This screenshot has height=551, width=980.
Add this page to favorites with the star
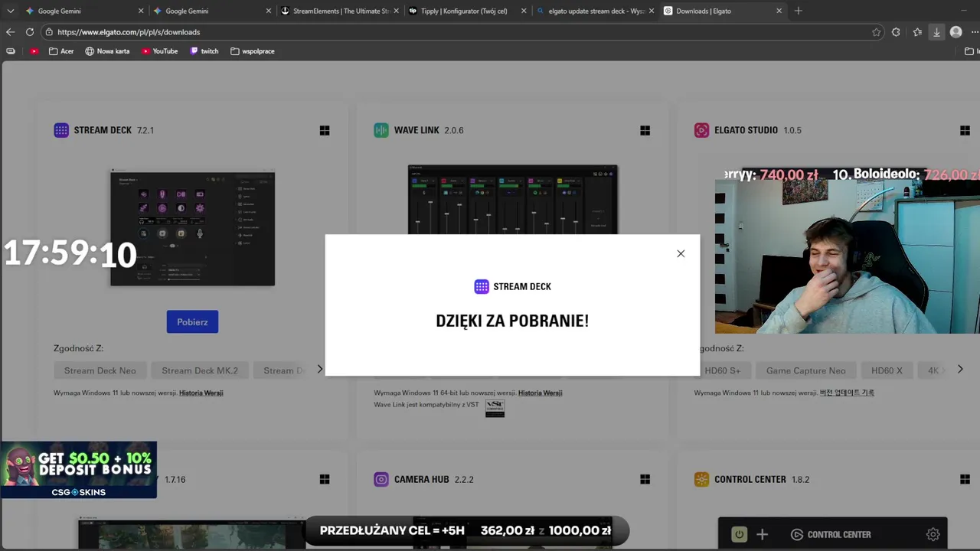[876, 32]
